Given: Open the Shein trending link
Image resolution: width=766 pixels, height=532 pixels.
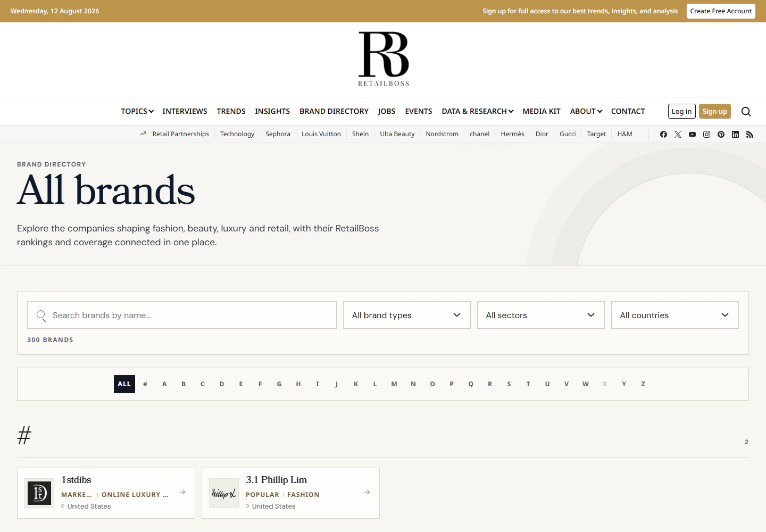Looking at the screenshot, I should point(360,134).
